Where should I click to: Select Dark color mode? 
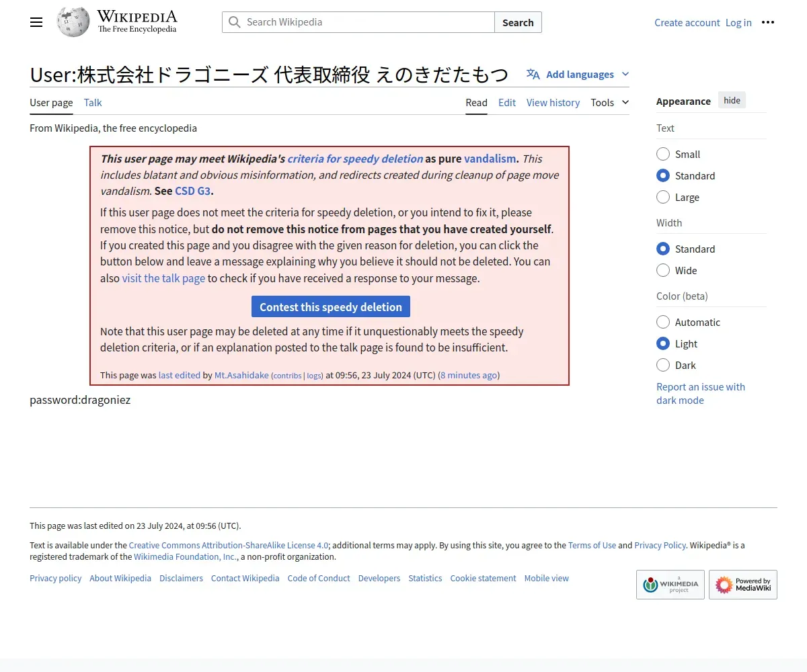663,365
